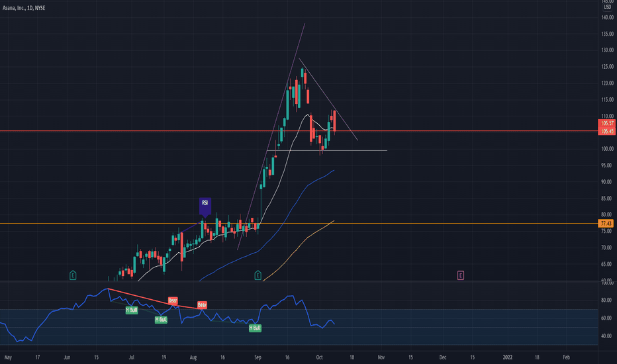Click the Bear label above mid-July RSI
This screenshot has width=617, height=364.
[173, 300]
